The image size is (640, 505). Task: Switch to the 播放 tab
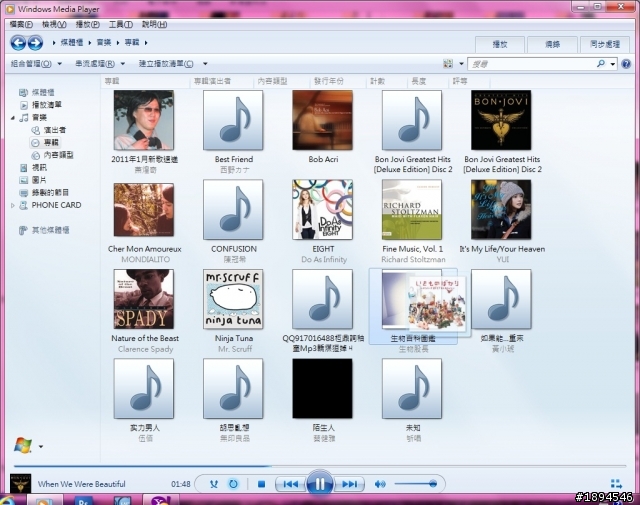click(500, 44)
